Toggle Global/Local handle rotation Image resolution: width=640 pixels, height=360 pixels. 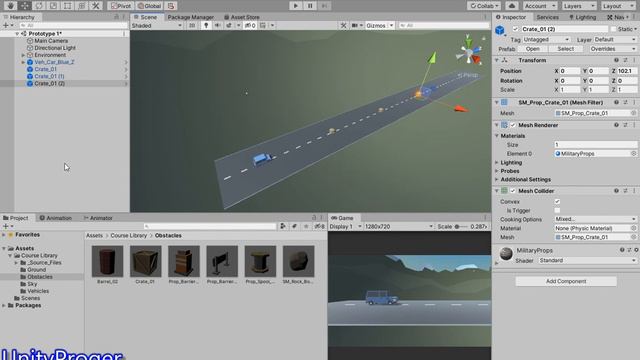(x=149, y=6)
